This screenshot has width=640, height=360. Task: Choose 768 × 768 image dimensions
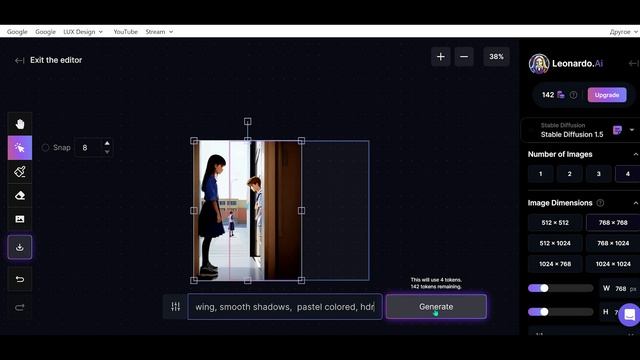(613, 223)
